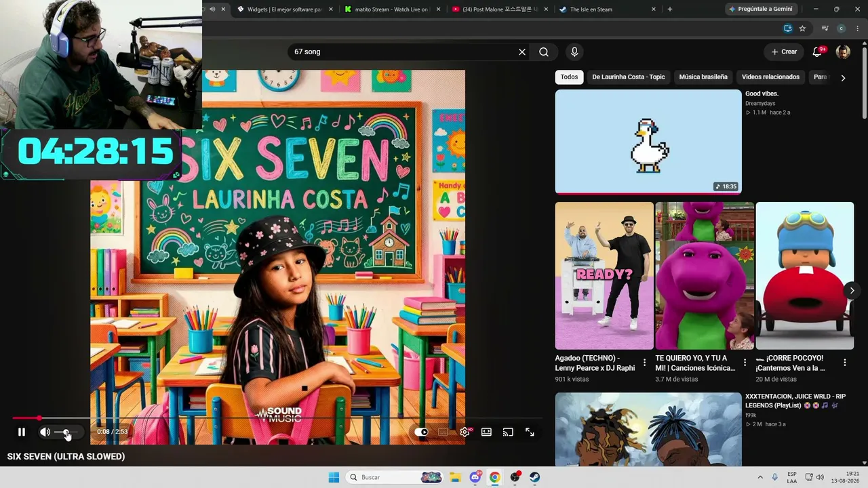
Task: Click the Crear button
Action: tap(784, 52)
